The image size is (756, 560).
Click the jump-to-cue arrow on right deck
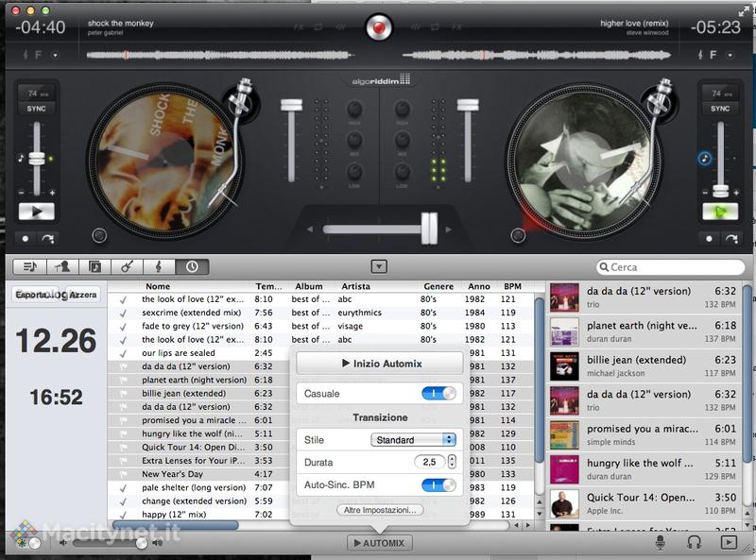click(x=730, y=239)
